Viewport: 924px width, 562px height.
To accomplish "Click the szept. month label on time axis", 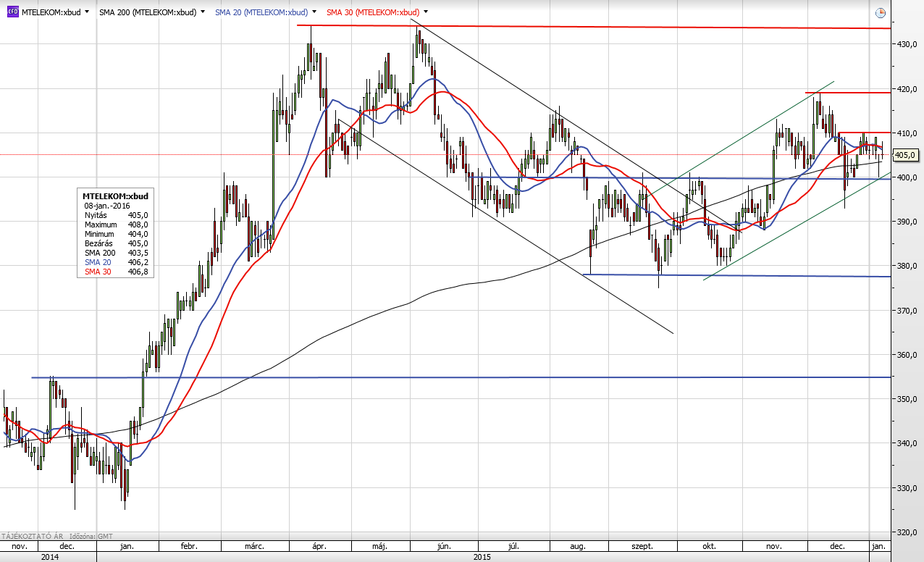I will coord(643,546).
